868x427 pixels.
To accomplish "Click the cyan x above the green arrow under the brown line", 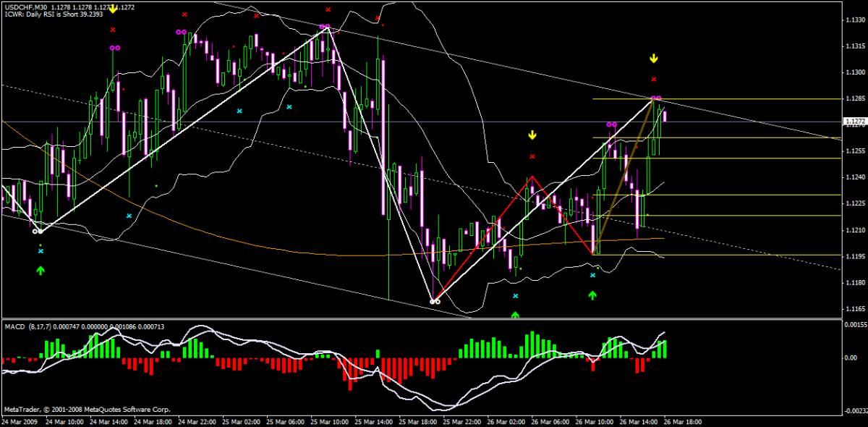I will (x=592, y=275).
